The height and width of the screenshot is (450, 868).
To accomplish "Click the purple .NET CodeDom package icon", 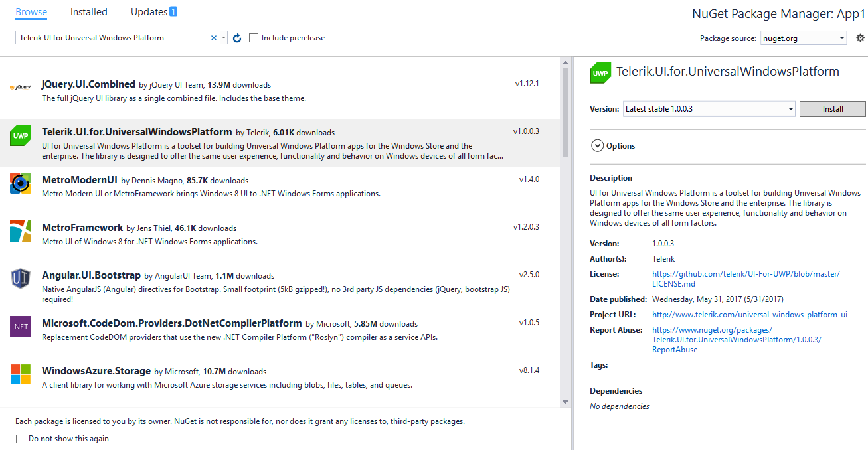I will (21, 326).
